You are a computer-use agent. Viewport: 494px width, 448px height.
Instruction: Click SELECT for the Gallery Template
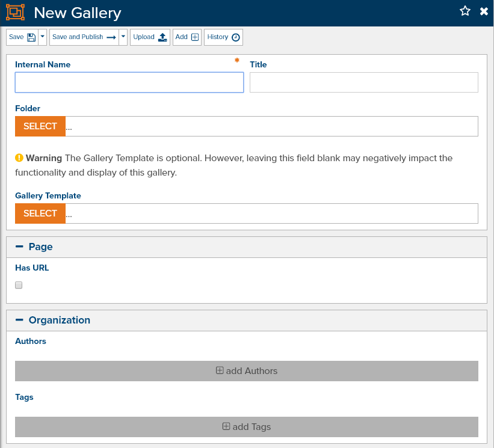tap(40, 213)
